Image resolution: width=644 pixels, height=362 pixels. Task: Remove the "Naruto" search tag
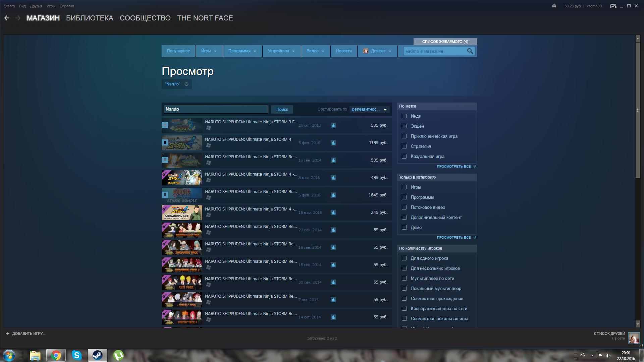point(186,84)
